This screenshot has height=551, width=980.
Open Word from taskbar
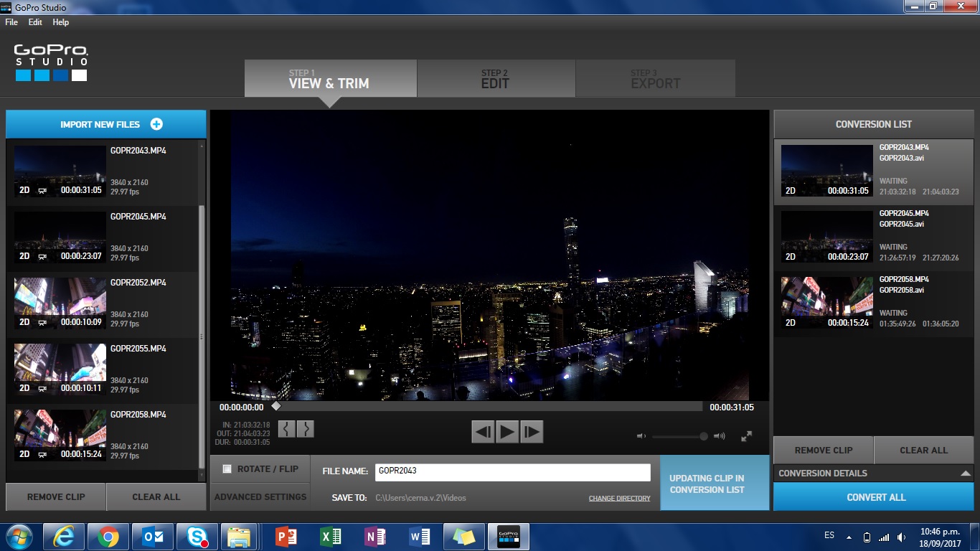pos(420,537)
